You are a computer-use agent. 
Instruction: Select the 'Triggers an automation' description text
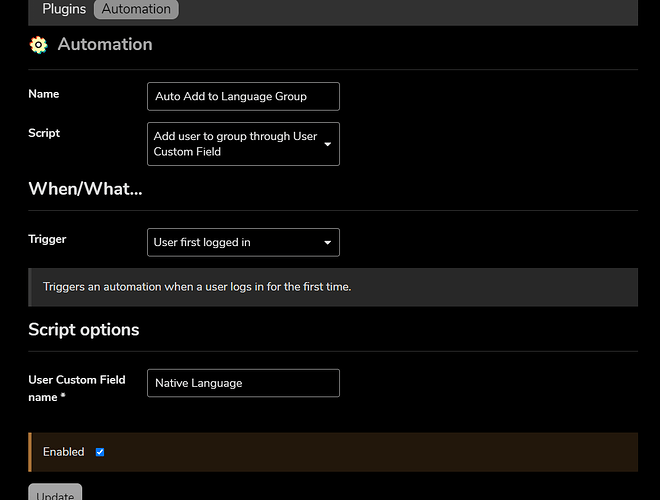tap(197, 287)
